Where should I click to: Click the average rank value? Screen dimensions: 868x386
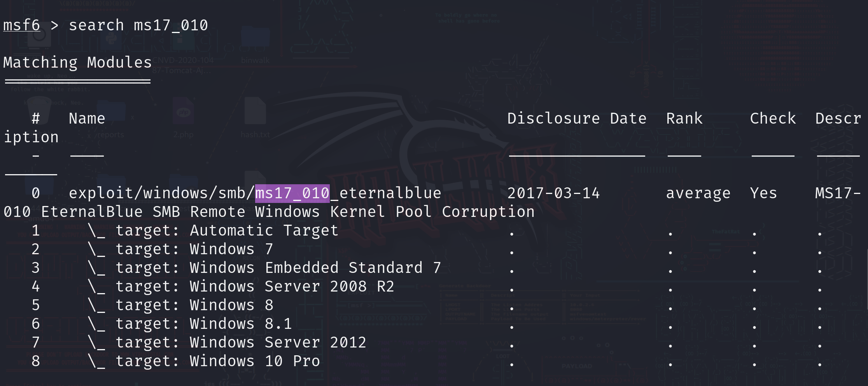(x=698, y=194)
